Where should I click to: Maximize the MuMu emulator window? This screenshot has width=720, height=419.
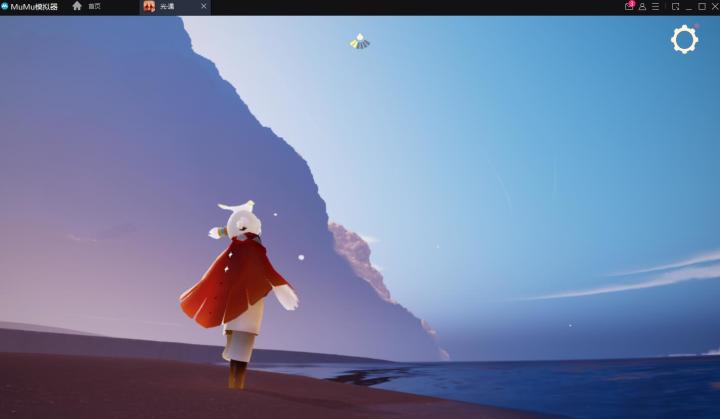point(702,6)
